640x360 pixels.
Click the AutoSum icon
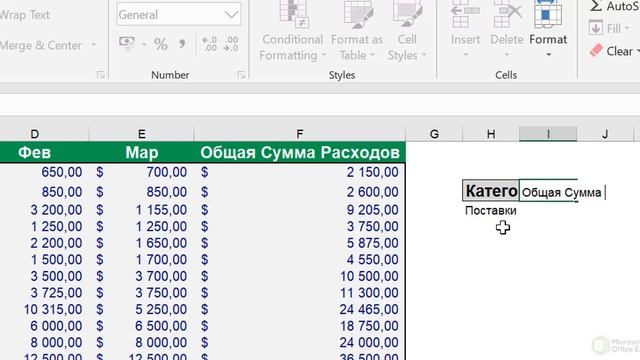(x=596, y=6)
